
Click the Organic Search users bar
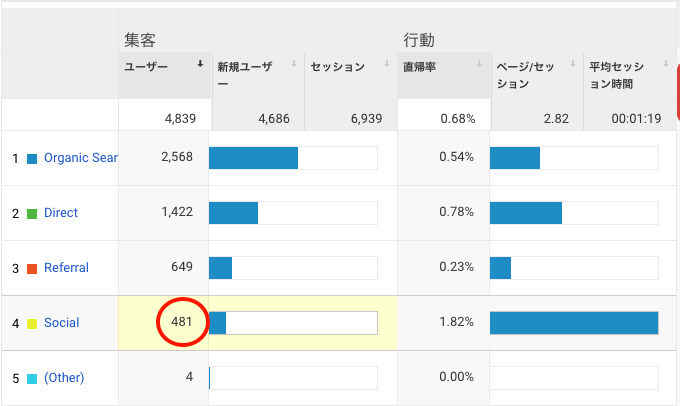253,158
